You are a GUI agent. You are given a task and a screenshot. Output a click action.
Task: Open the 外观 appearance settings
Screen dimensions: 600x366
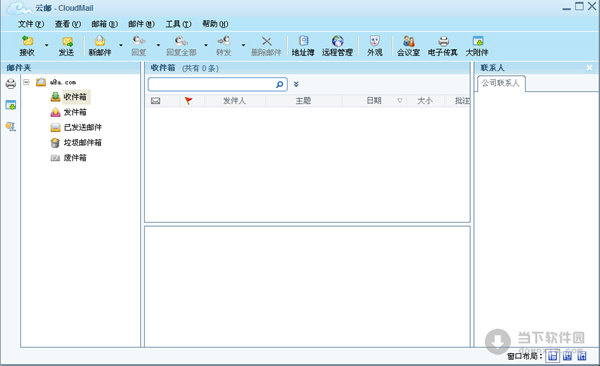(x=375, y=46)
